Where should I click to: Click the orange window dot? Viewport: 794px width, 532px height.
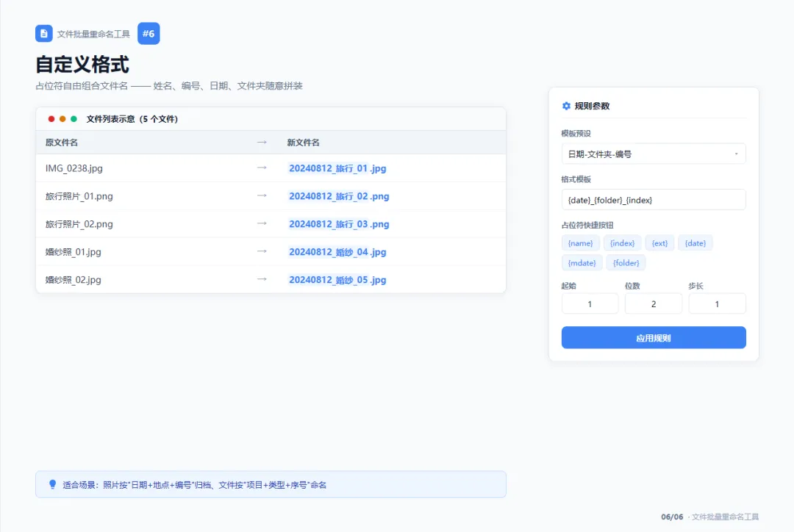pos(62,119)
